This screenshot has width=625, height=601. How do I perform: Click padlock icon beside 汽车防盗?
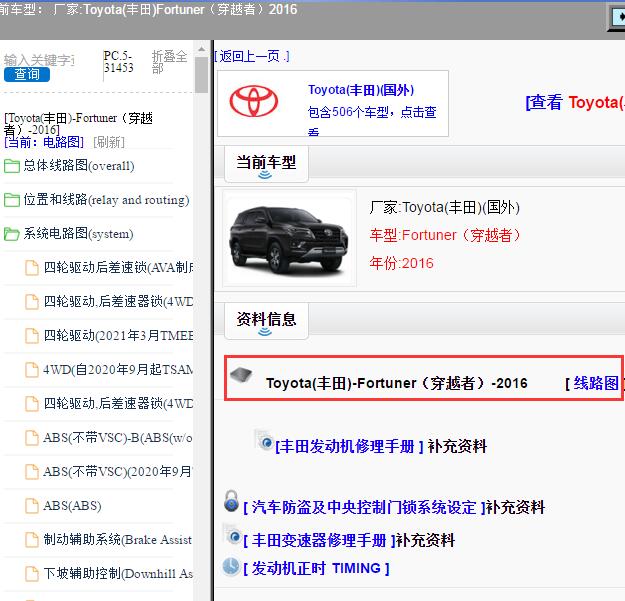coord(231,501)
